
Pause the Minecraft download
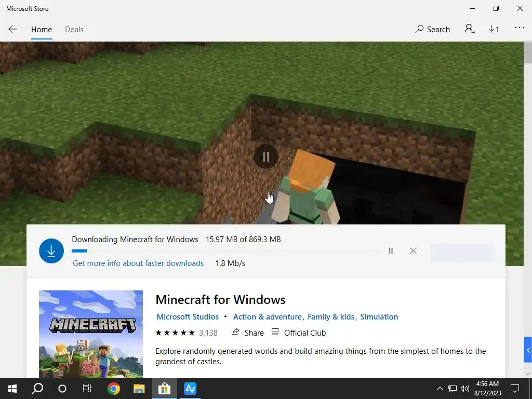(391, 251)
